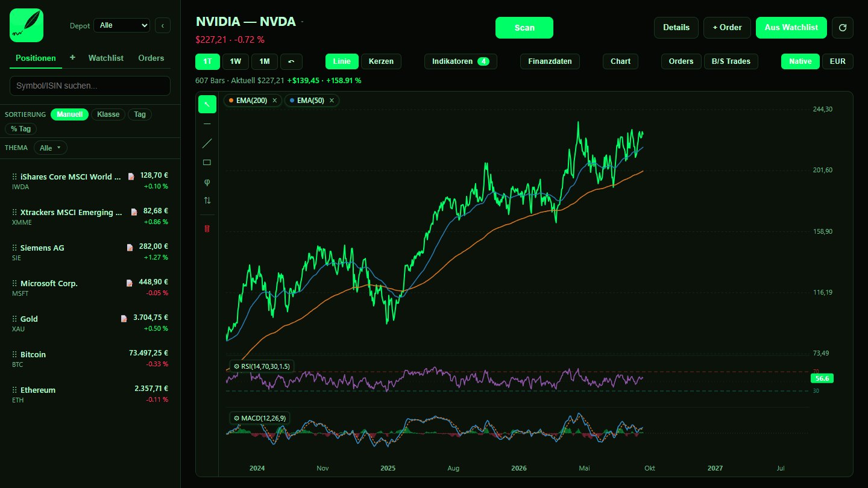
Task: Click the Symbol/ISIN search field
Action: 90,86
